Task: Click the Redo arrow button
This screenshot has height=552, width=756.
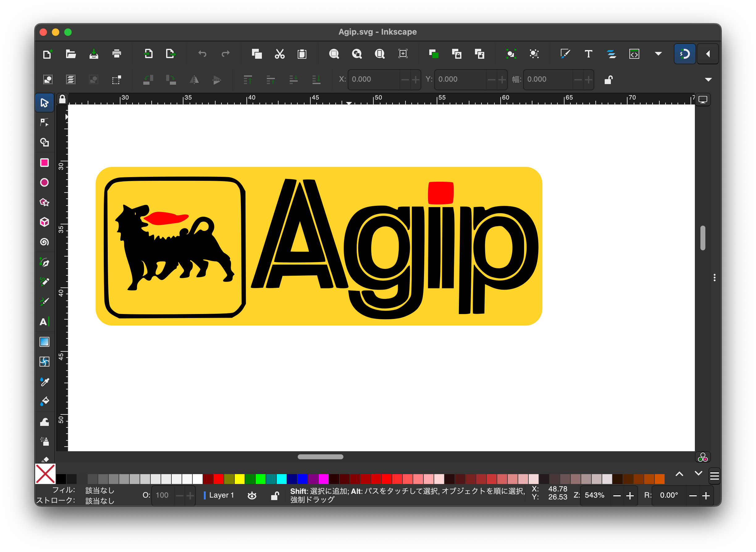Action: [225, 54]
